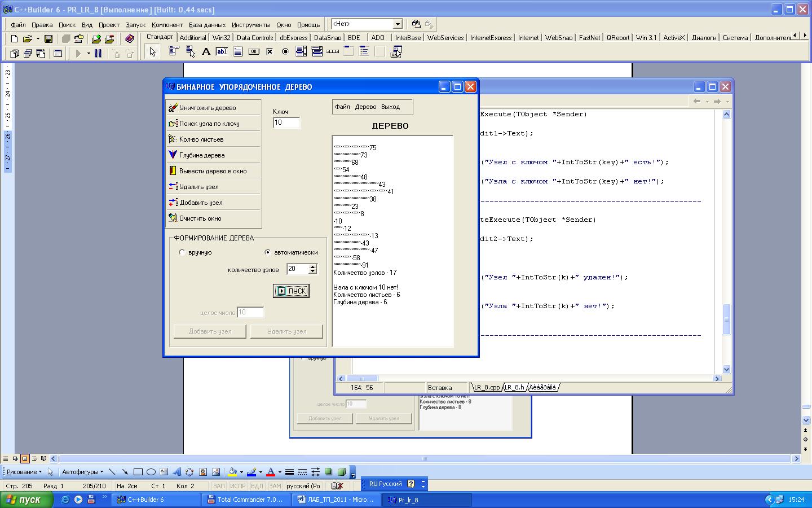
Task: Toggle the ЗАМ overtype indicator in status bar
Action: pos(275,486)
